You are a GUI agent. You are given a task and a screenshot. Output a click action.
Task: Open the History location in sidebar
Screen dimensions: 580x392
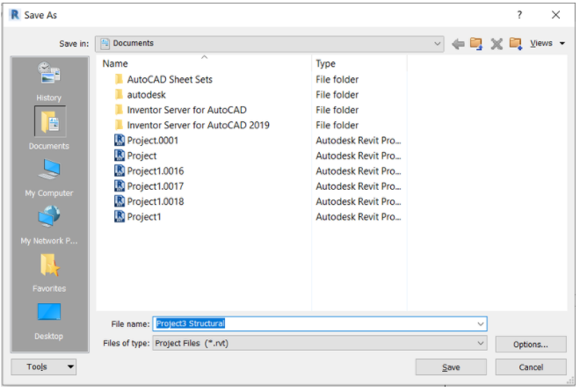coord(49,82)
